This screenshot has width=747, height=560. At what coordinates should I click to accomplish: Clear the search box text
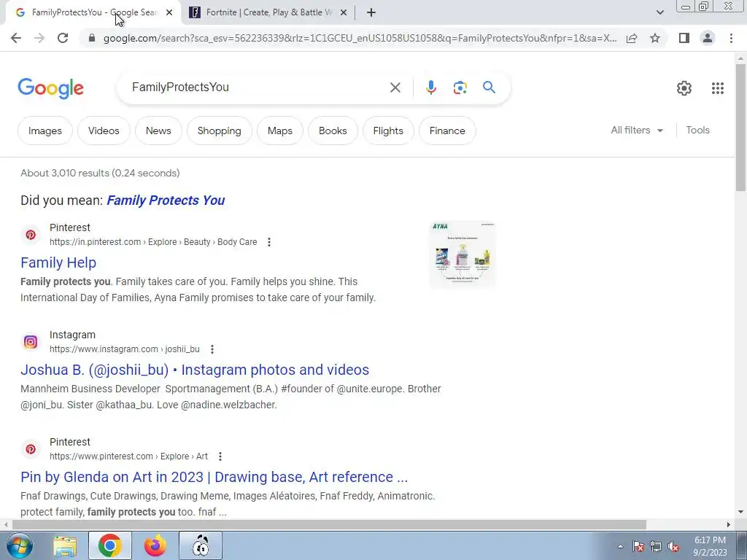pyautogui.click(x=395, y=87)
